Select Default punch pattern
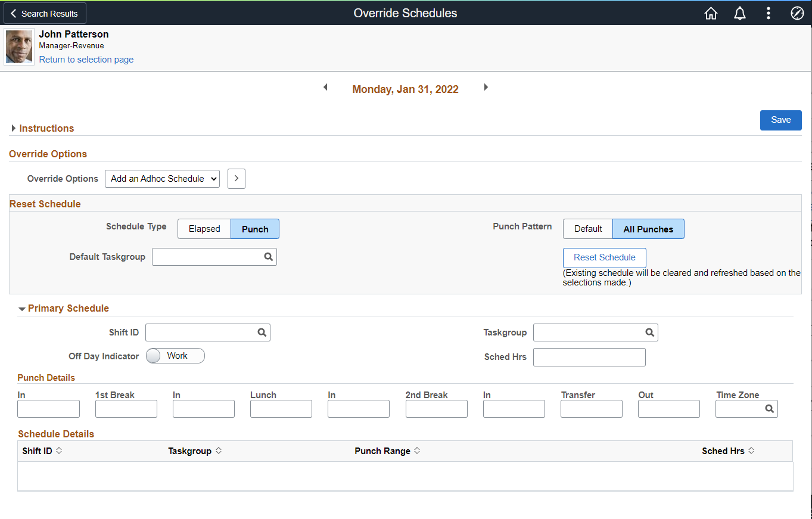Viewport: 812px width, 519px height. (x=588, y=229)
